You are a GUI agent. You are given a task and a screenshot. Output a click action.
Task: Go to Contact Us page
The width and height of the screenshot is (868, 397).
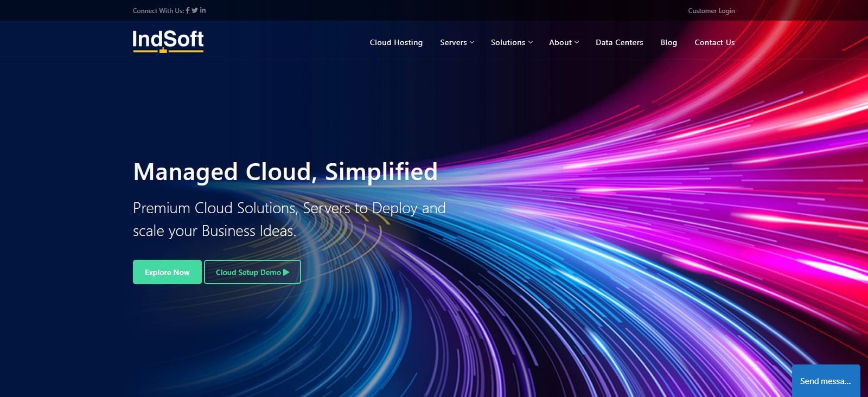[714, 42]
